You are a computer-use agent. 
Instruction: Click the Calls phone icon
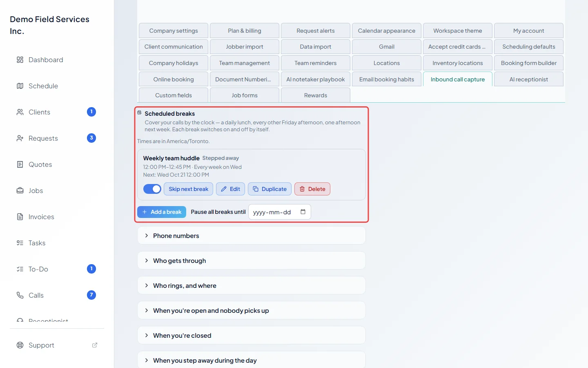pos(20,295)
